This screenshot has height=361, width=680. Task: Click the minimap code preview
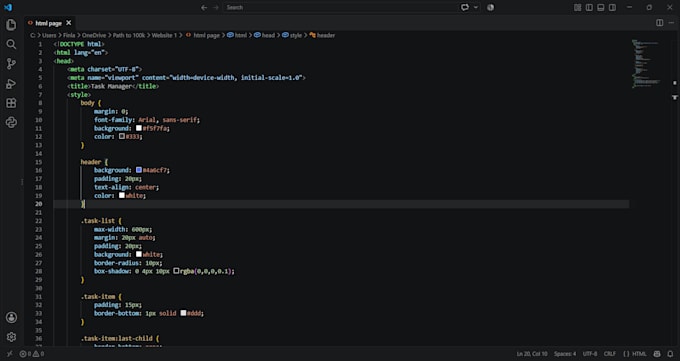[x=646, y=64]
